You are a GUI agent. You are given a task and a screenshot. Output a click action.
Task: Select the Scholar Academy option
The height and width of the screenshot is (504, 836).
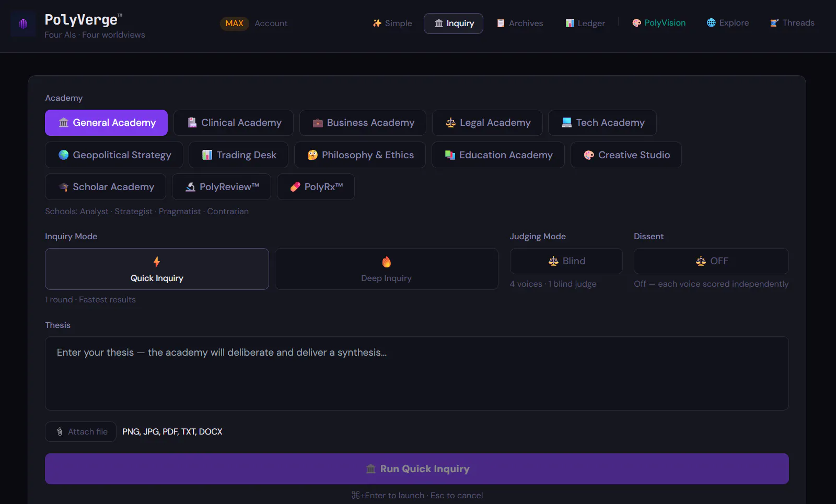(106, 187)
